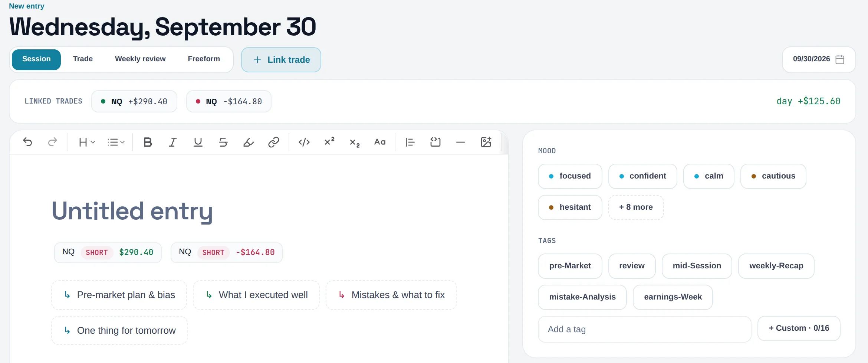Insert a horizontal rule
The image size is (868, 363).
(x=461, y=142)
